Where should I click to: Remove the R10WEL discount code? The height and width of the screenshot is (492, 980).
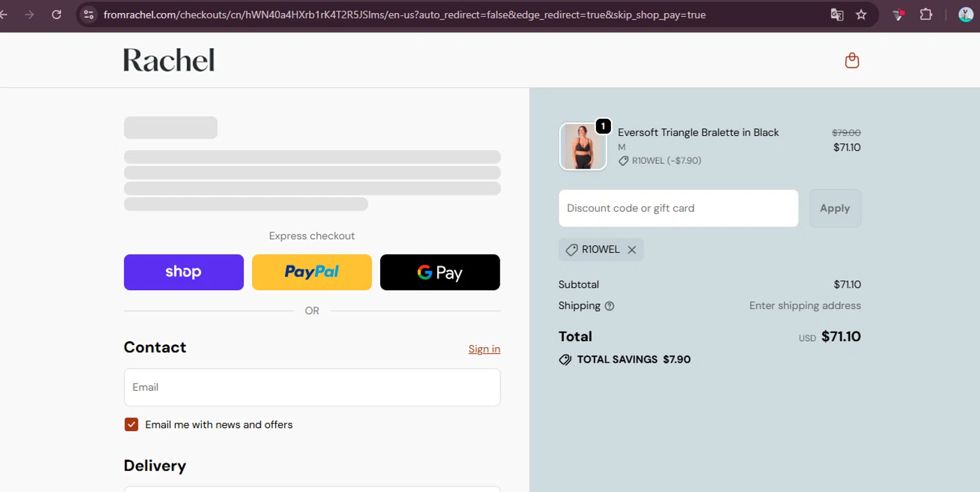point(632,250)
